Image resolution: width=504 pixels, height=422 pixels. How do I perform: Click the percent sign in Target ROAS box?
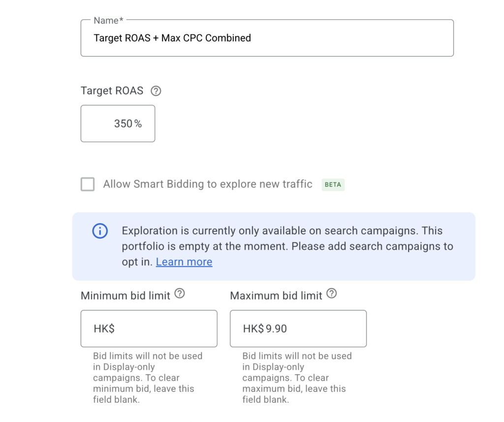[x=138, y=124]
